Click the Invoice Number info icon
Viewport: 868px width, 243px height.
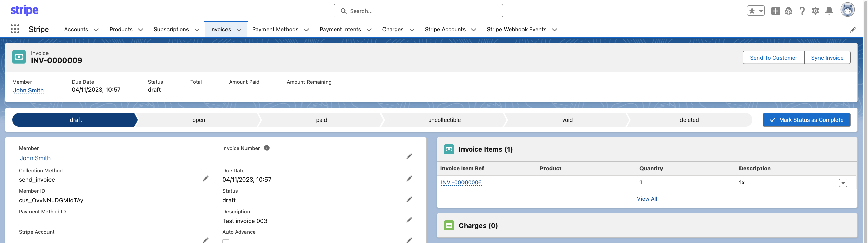pyautogui.click(x=267, y=148)
